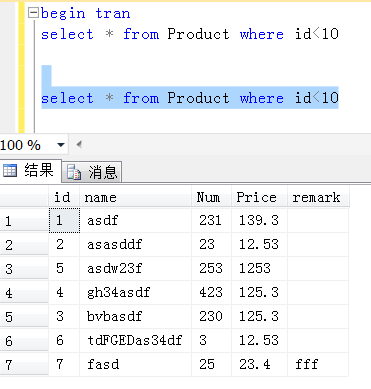Click the name cell 'tdFGEDas34df'
371x389 pixels.
(135, 340)
